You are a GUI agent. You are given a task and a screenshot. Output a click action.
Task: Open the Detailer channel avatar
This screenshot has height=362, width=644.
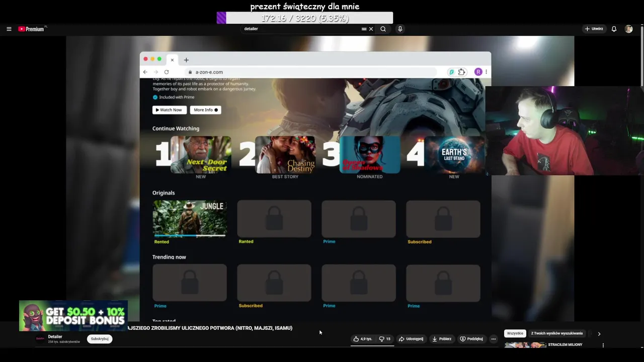point(40,339)
